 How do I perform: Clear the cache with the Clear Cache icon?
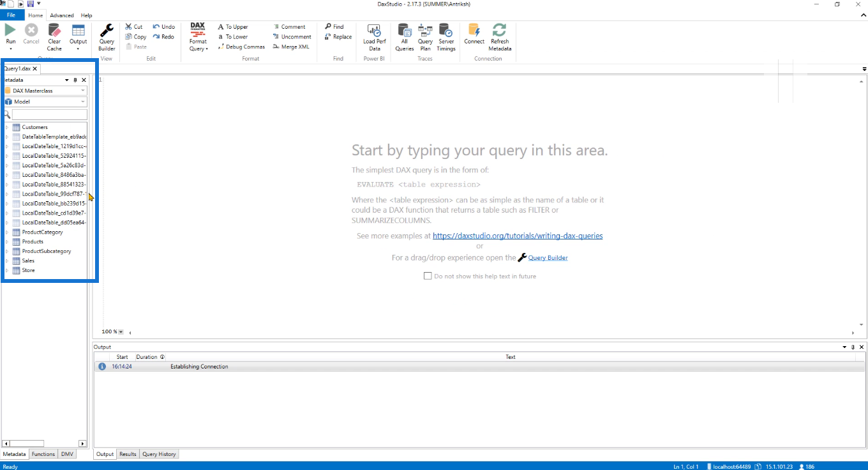[54, 30]
